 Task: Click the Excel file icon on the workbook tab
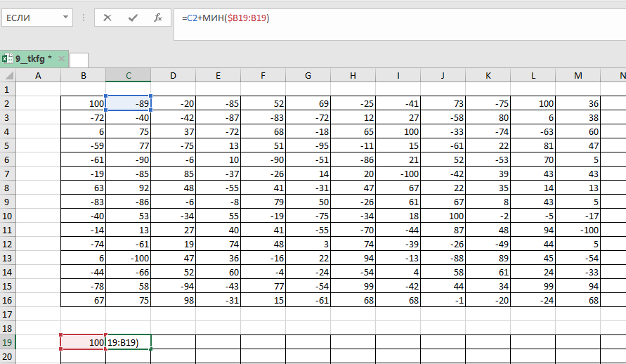pyautogui.click(x=7, y=59)
